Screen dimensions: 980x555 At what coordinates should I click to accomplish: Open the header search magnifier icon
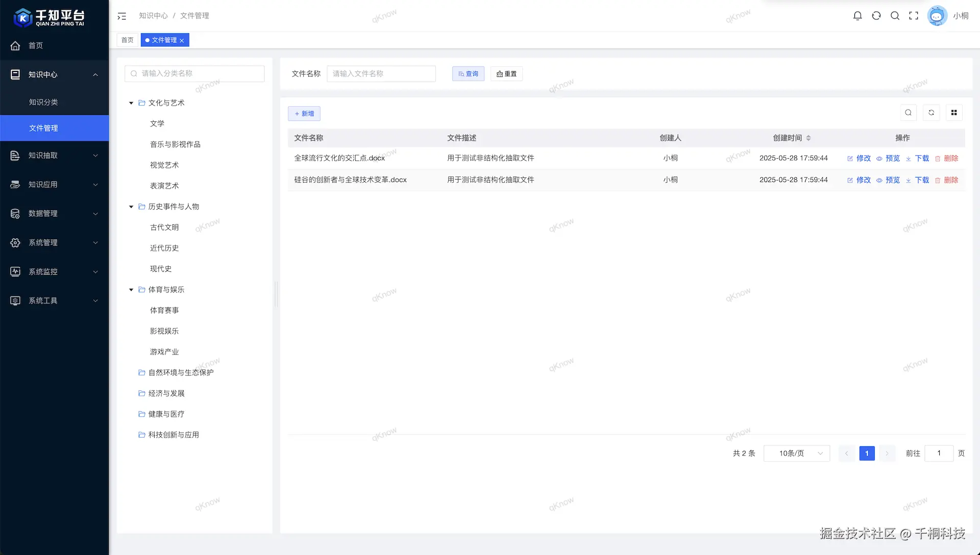(x=895, y=16)
